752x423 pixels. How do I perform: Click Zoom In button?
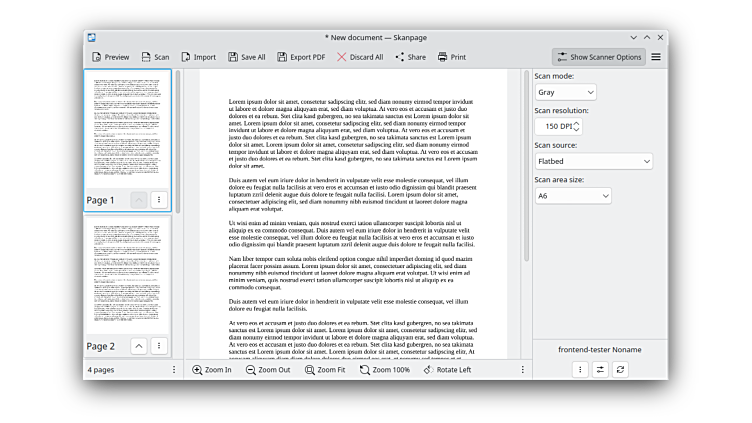point(212,370)
